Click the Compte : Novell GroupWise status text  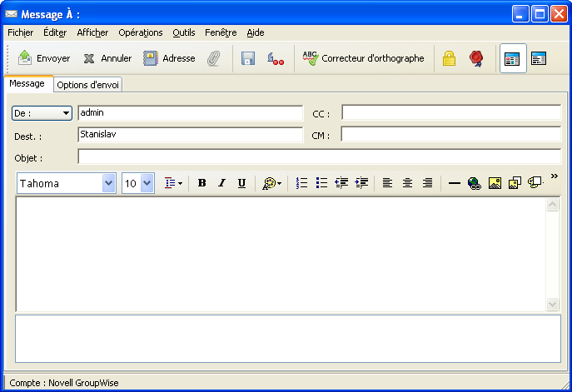click(64, 383)
